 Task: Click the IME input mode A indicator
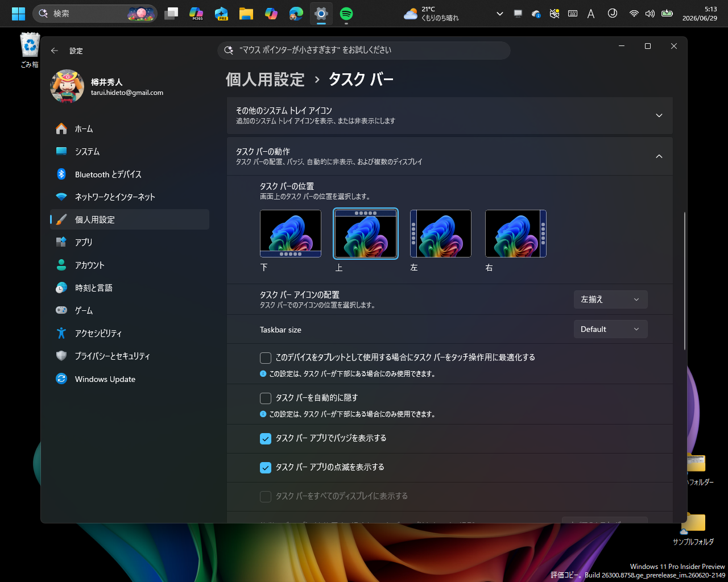[x=591, y=14]
